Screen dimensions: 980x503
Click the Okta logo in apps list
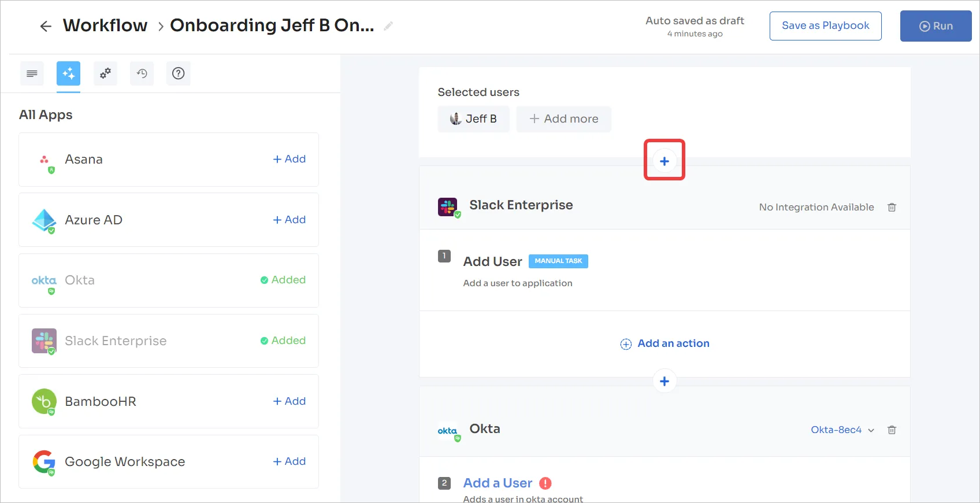[x=44, y=281]
